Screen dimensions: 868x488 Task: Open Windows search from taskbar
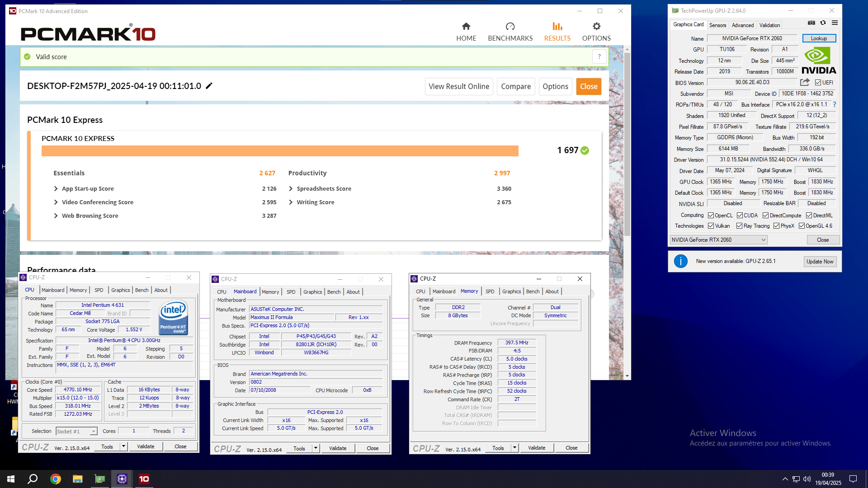[x=33, y=479]
